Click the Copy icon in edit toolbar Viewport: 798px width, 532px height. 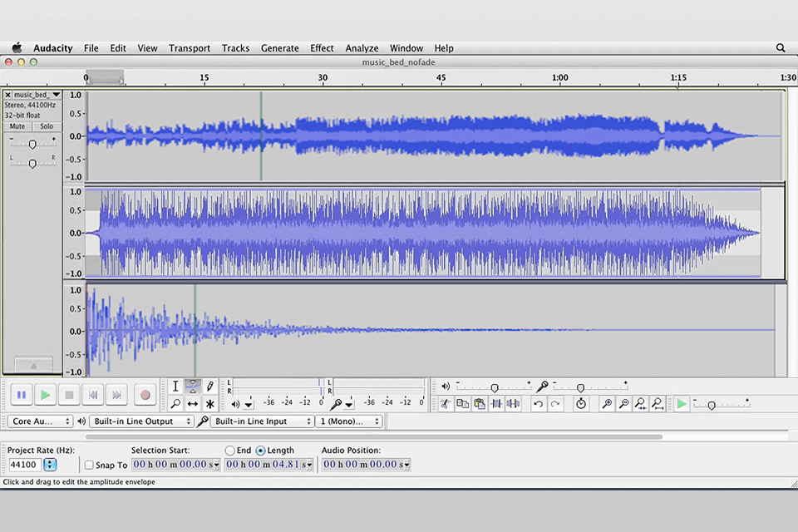pyautogui.click(x=462, y=404)
